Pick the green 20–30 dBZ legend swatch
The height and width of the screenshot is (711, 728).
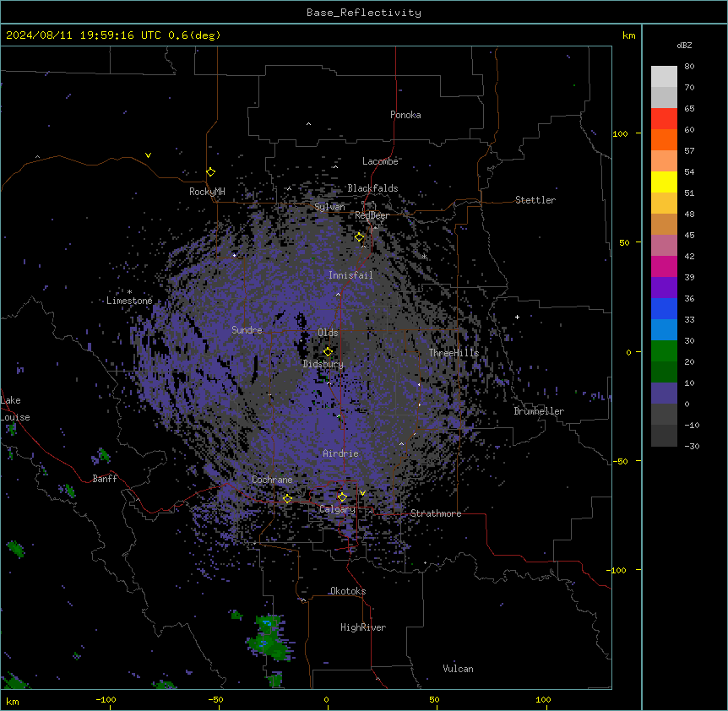pos(664,351)
